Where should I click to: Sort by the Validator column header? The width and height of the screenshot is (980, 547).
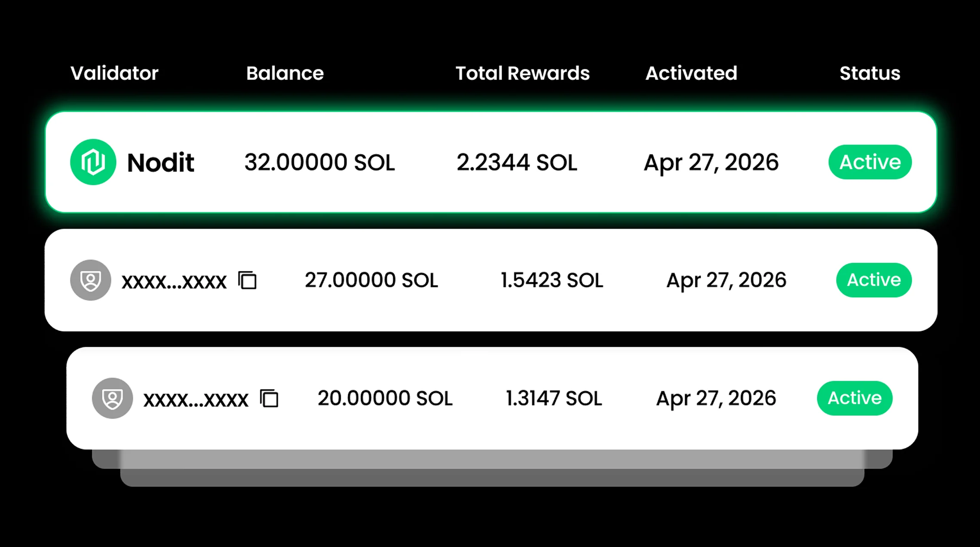[114, 74]
